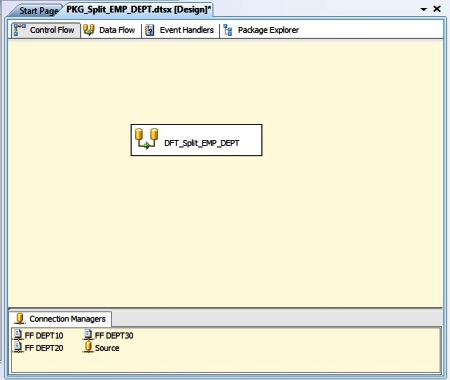Click the FF DEPT20 flat file icon
The height and width of the screenshot is (380, 450).
point(18,347)
